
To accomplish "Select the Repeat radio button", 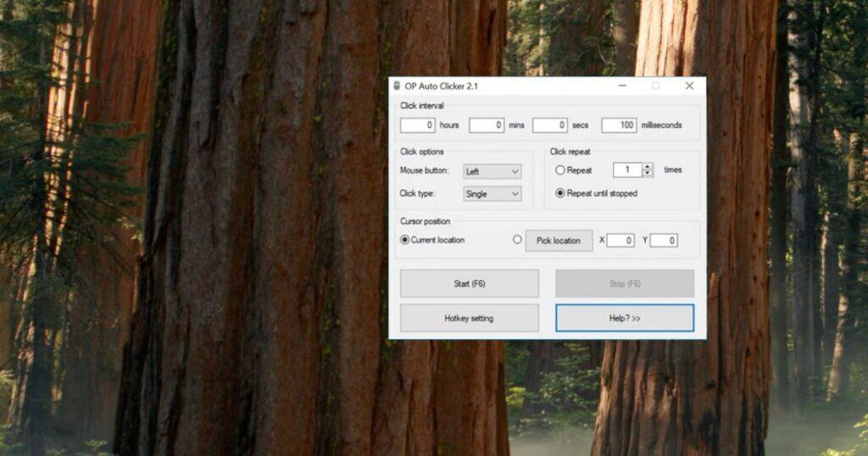I will pyautogui.click(x=560, y=170).
